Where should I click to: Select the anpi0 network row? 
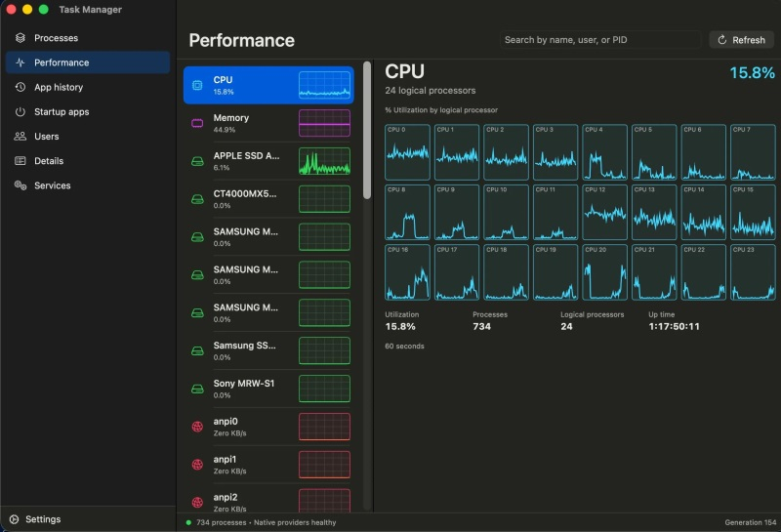[x=268, y=427]
